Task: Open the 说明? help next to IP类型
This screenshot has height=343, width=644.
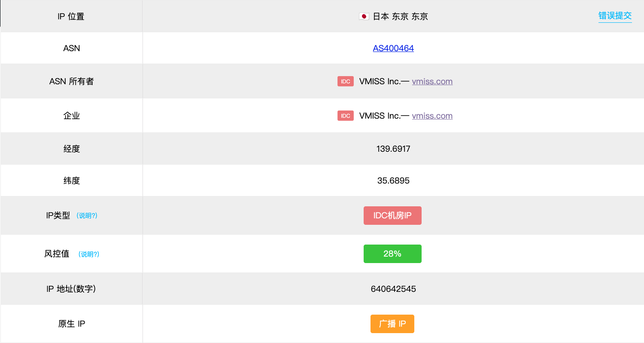Action: click(x=87, y=216)
